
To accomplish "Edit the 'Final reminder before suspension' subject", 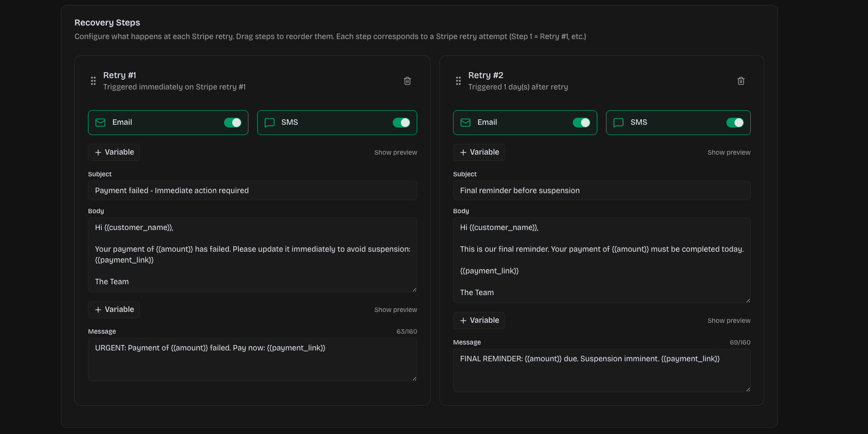I will click(x=602, y=190).
